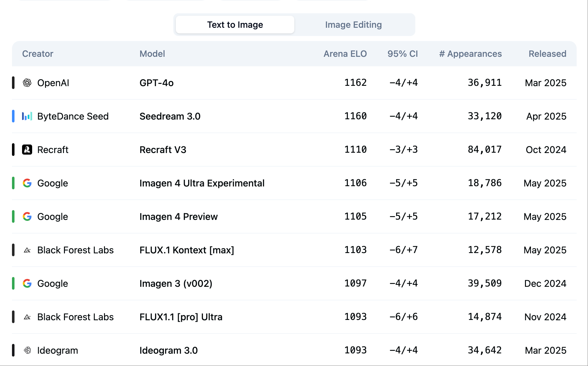The width and height of the screenshot is (588, 366).
Task: Click the Recraft creator name
Action: point(53,150)
